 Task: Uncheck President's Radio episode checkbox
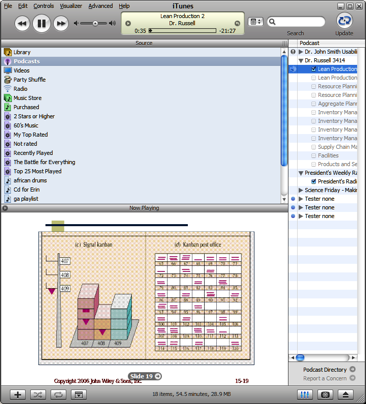pyautogui.click(x=313, y=182)
